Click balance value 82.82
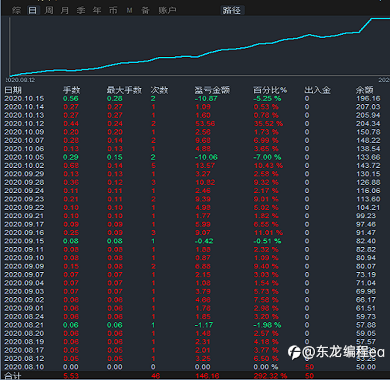 click(x=366, y=249)
